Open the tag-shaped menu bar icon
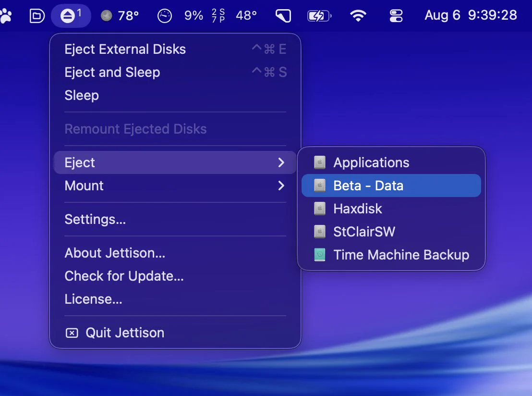Screen dimensions: 532x396 283,16
